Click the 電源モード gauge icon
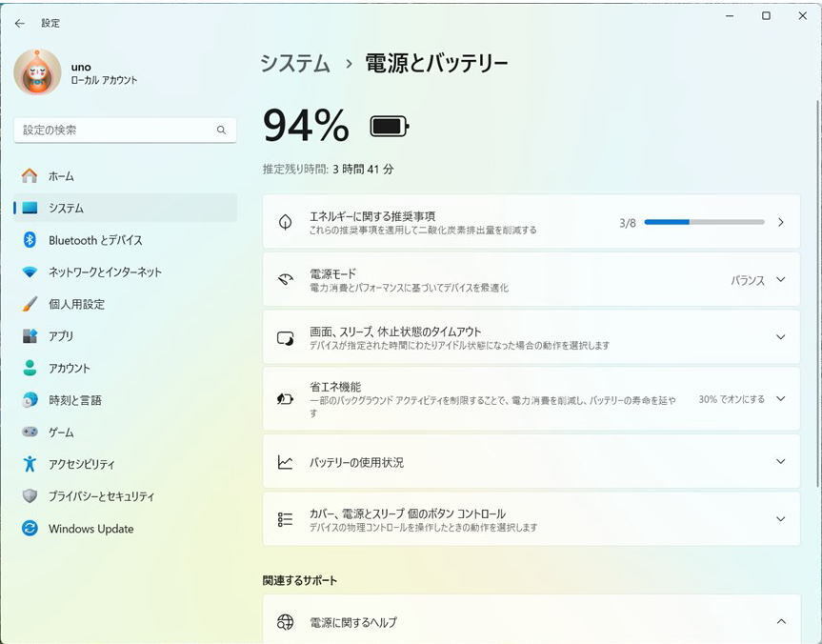 coord(285,279)
